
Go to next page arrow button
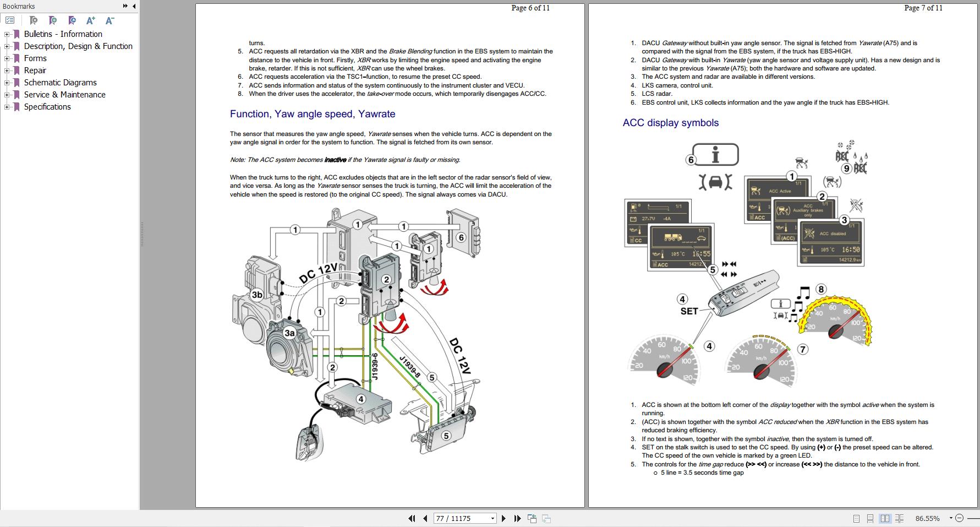point(503,518)
